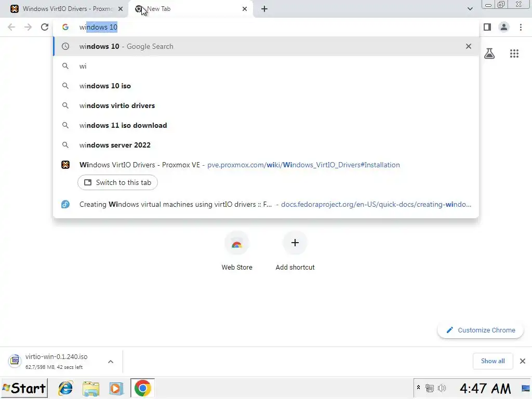Open Chrome three-dot menu
Viewport: 532px width, 399px height.
(521, 27)
